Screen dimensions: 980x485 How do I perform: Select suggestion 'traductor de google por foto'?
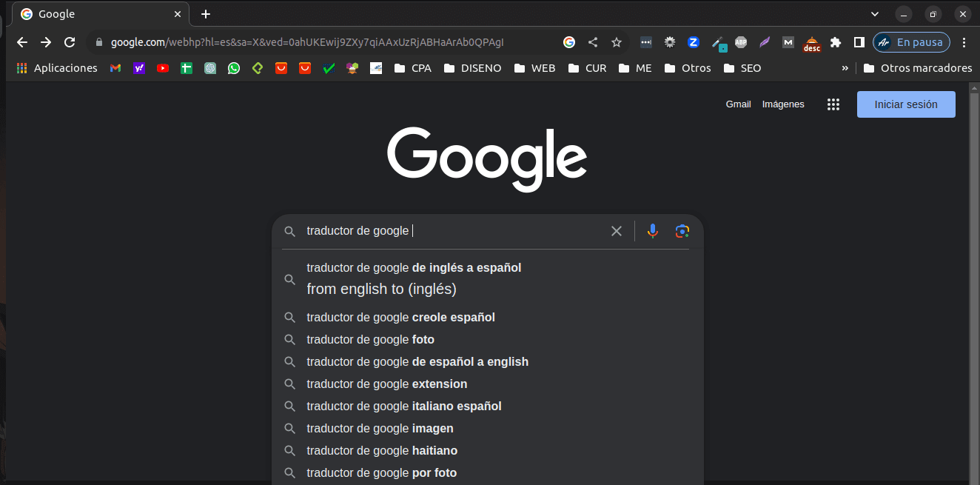point(487,472)
